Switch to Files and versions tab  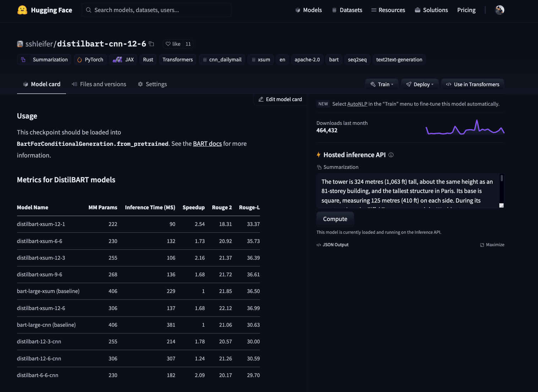click(x=99, y=84)
